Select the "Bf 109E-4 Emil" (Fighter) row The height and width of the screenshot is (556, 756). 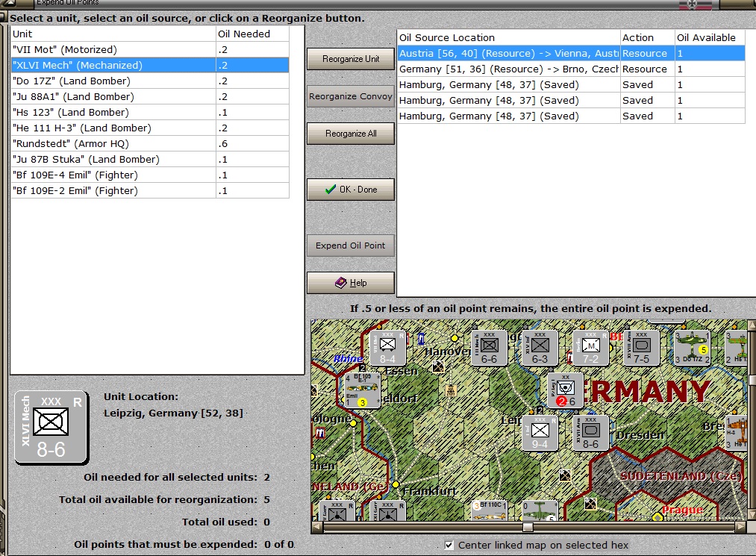150,175
